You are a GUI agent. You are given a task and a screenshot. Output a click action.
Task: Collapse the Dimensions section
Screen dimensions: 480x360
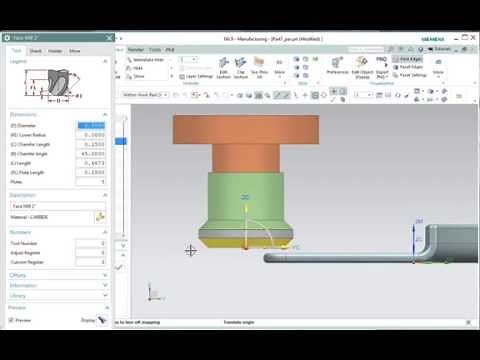click(x=105, y=114)
